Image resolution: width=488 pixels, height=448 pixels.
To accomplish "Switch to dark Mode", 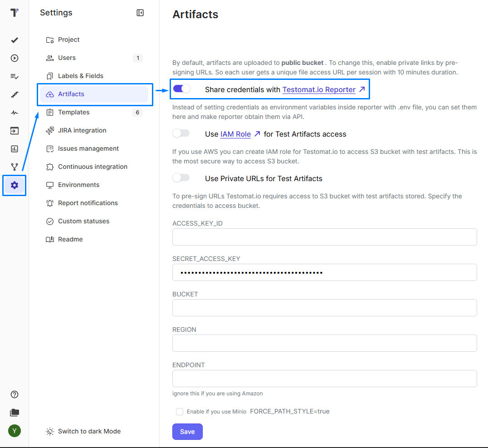I will (x=89, y=431).
